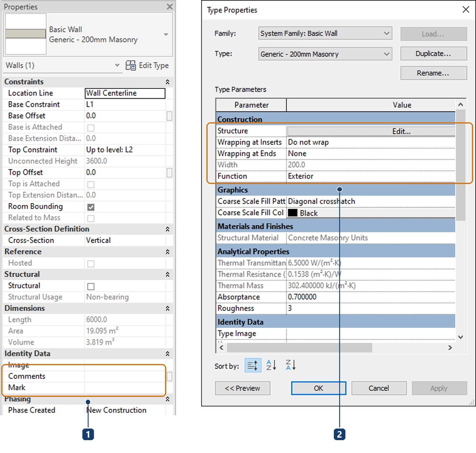Image resolution: width=476 pixels, height=453 pixels.
Task: Click the Mark value field
Action: [x=125, y=387]
